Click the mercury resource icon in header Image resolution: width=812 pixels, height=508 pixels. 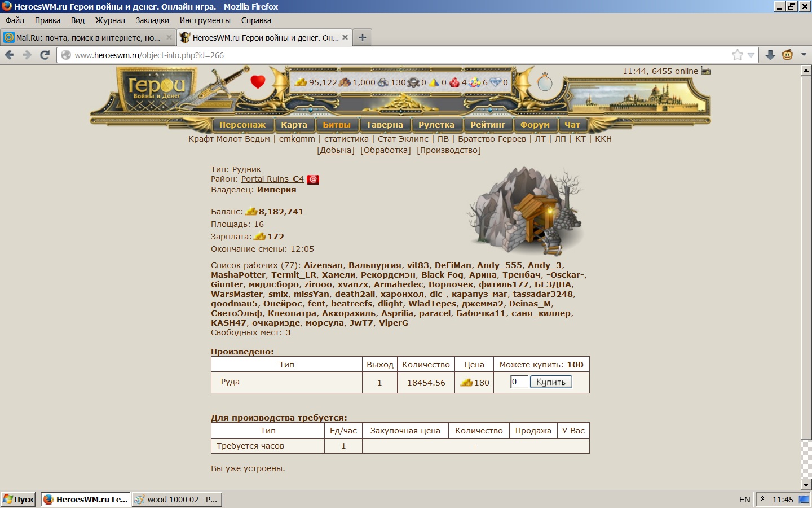point(414,82)
